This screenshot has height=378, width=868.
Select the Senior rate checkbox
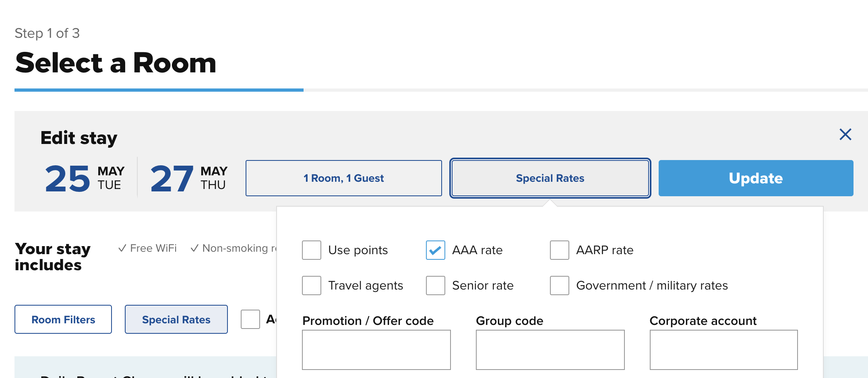(x=436, y=286)
